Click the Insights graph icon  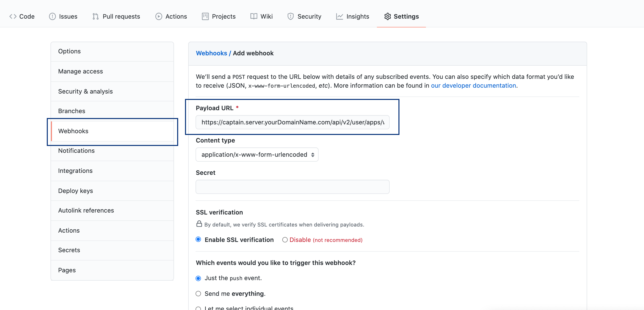[339, 16]
